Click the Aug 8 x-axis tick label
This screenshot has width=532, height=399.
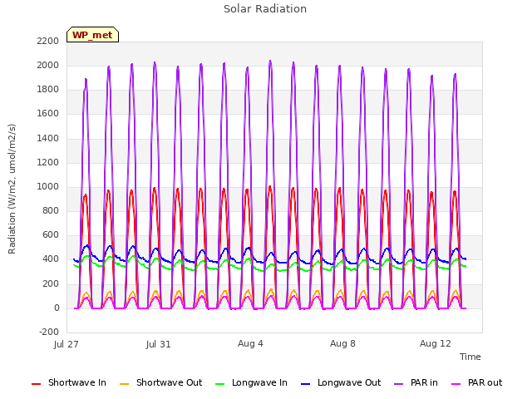(x=342, y=343)
